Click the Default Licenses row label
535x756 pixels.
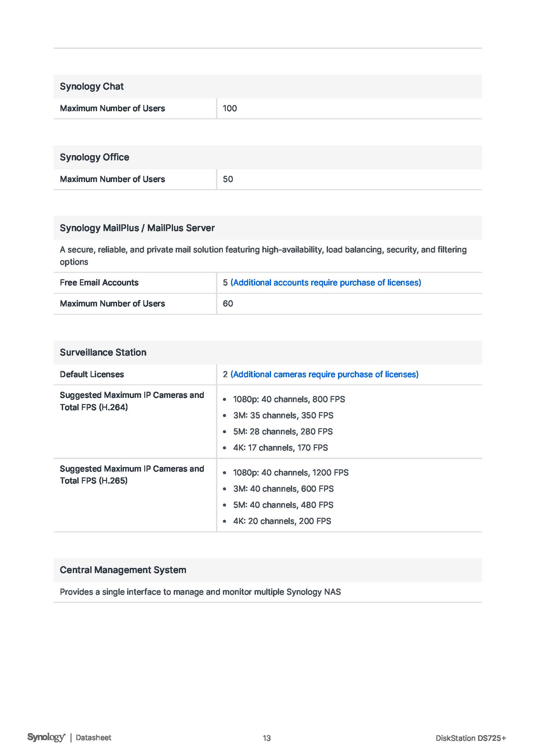92,374
